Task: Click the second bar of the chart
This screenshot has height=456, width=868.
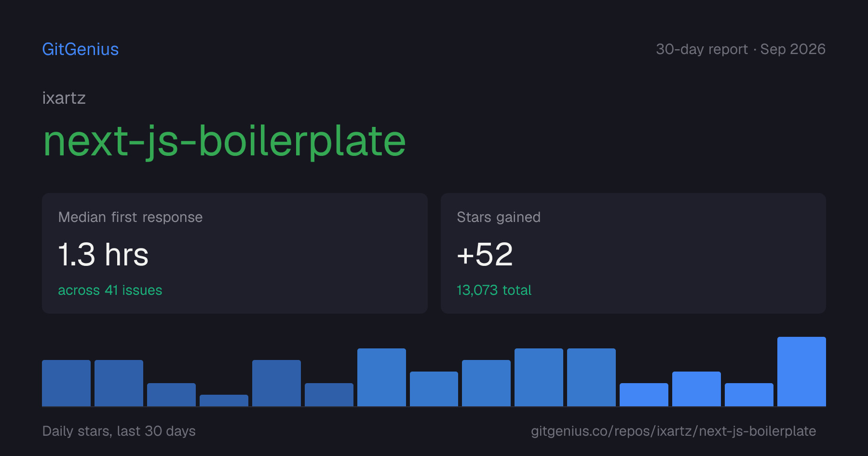Action: (x=119, y=383)
